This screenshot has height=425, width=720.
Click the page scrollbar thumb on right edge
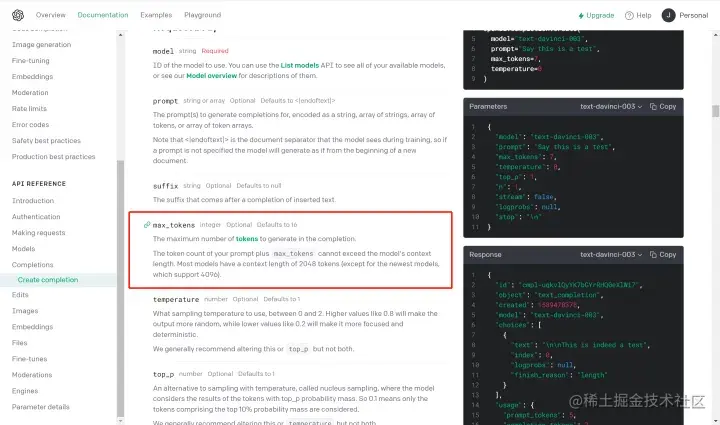click(x=715, y=111)
